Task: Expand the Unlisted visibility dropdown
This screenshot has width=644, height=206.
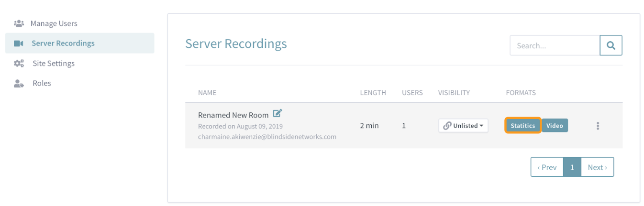Action: 464,126
